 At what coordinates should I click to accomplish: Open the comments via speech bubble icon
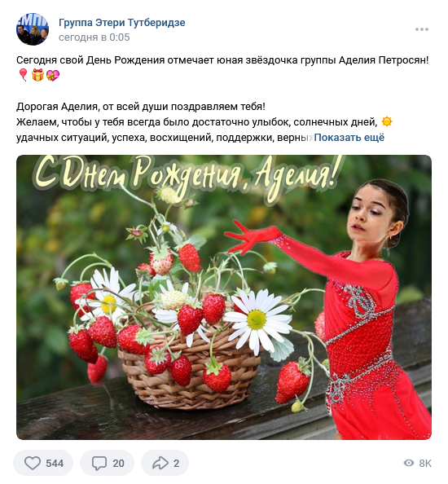[x=99, y=463]
